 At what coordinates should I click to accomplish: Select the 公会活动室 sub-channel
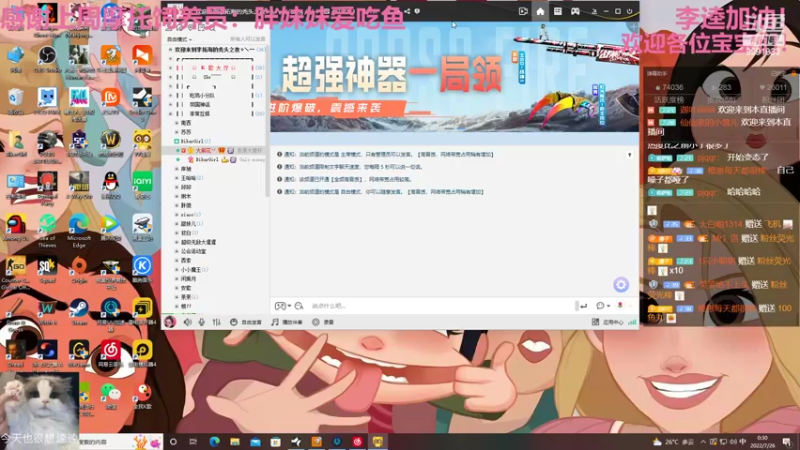(193, 252)
